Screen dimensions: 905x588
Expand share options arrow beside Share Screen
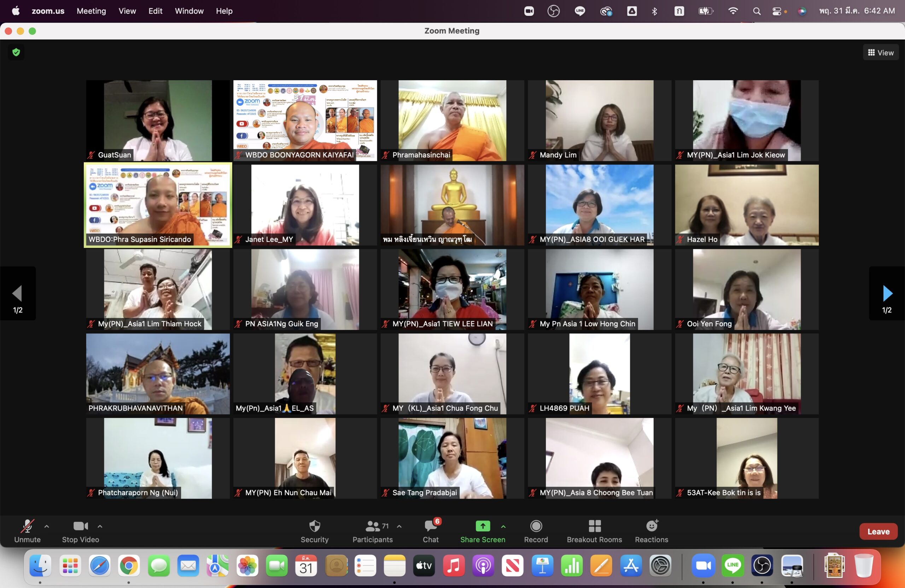point(503,526)
